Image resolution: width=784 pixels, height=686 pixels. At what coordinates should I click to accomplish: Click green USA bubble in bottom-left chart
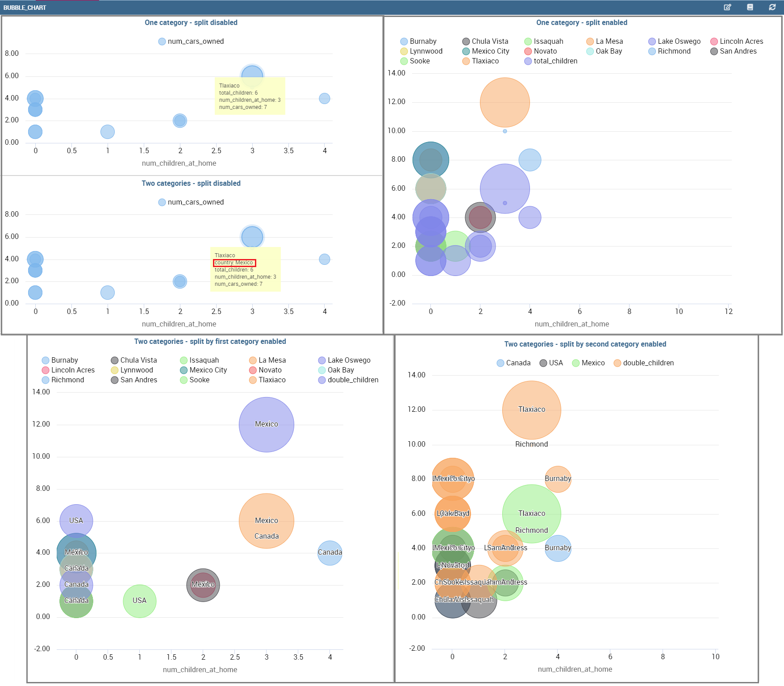(x=140, y=601)
